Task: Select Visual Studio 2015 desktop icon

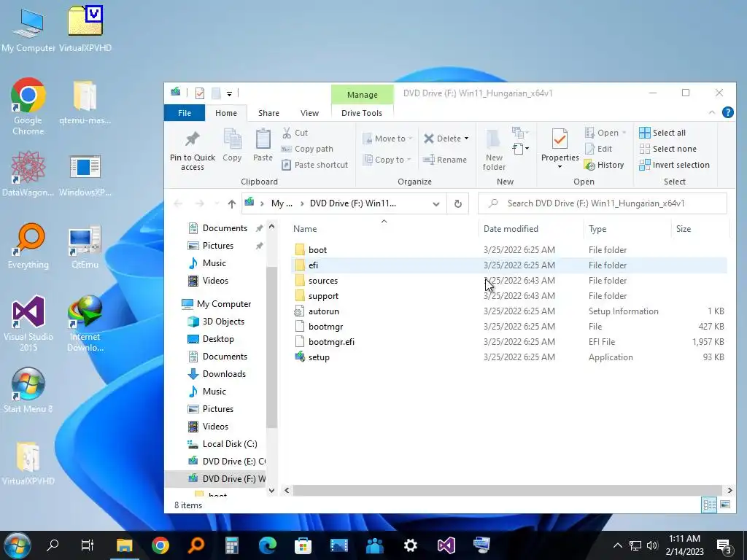Action: (28, 323)
